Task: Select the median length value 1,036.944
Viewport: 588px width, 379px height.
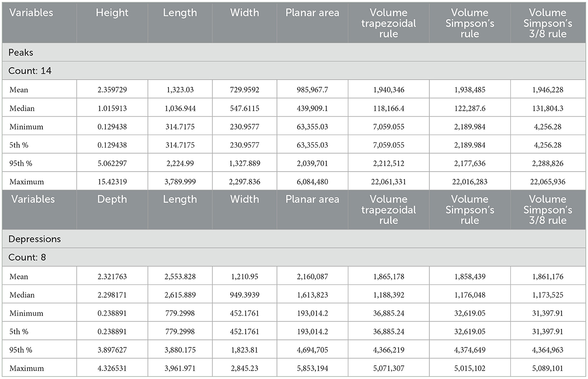Action: [x=180, y=108]
